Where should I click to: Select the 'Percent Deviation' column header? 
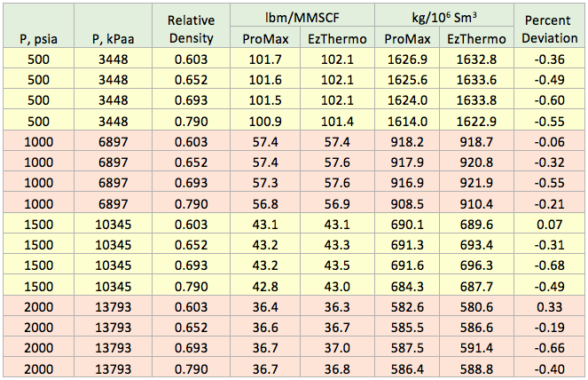click(x=549, y=26)
